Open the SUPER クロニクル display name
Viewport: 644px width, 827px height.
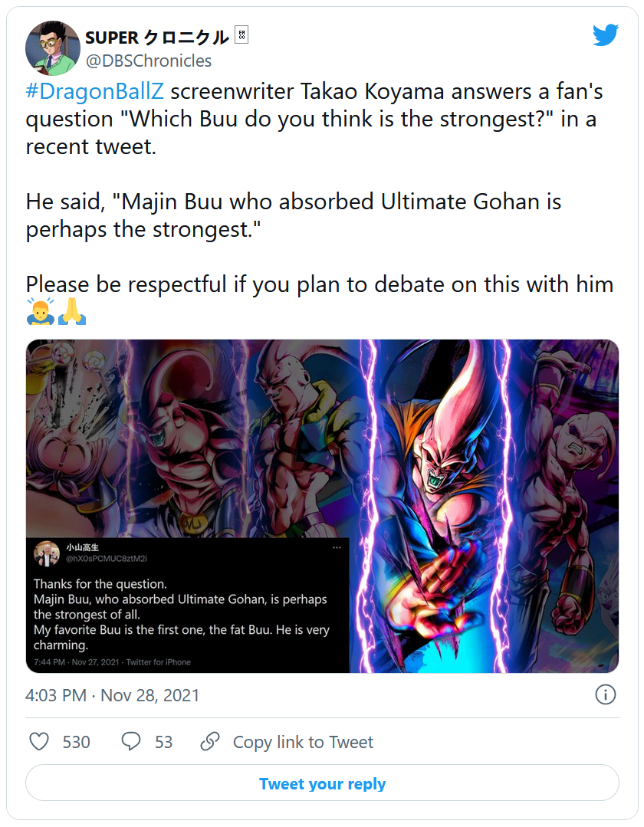(156, 38)
